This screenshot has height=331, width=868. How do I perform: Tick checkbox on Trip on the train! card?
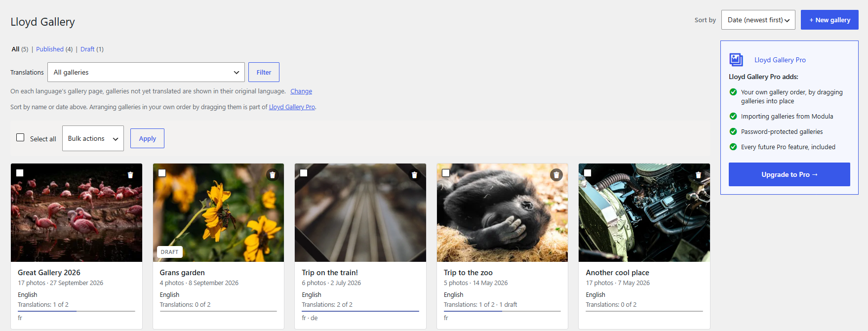[x=304, y=173]
